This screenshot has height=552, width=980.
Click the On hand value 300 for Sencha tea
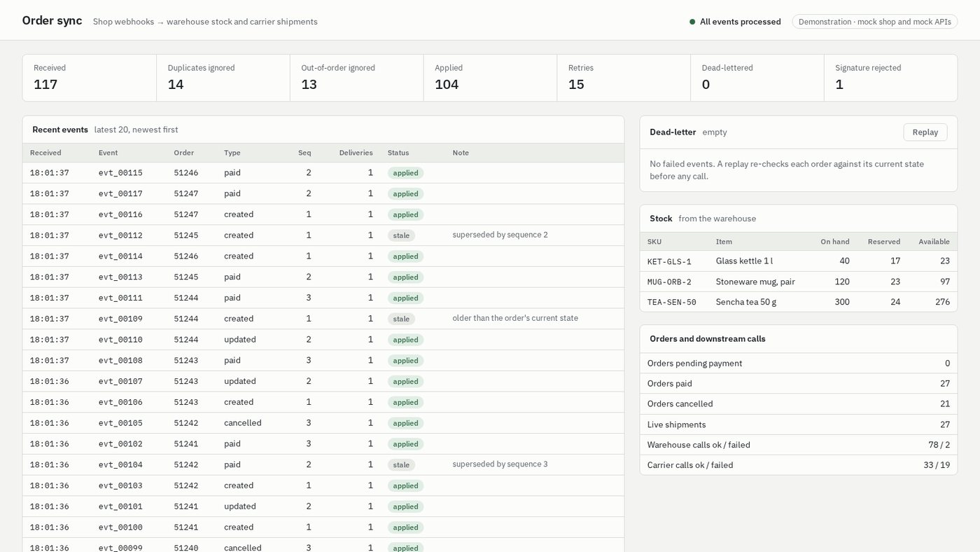[841, 302]
